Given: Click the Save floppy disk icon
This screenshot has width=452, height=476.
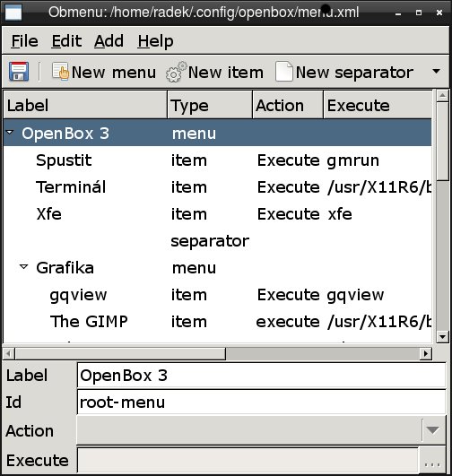Looking at the screenshot, I should (x=19, y=72).
